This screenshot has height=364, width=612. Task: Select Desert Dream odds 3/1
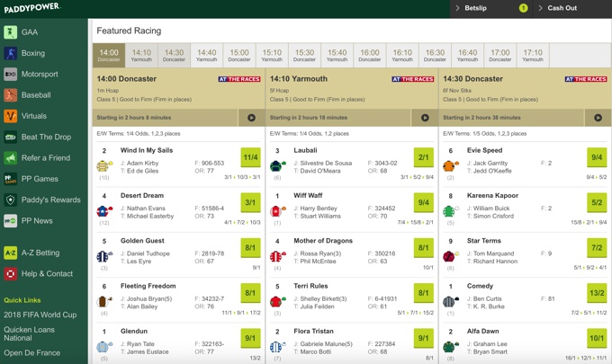(x=250, y=202)
